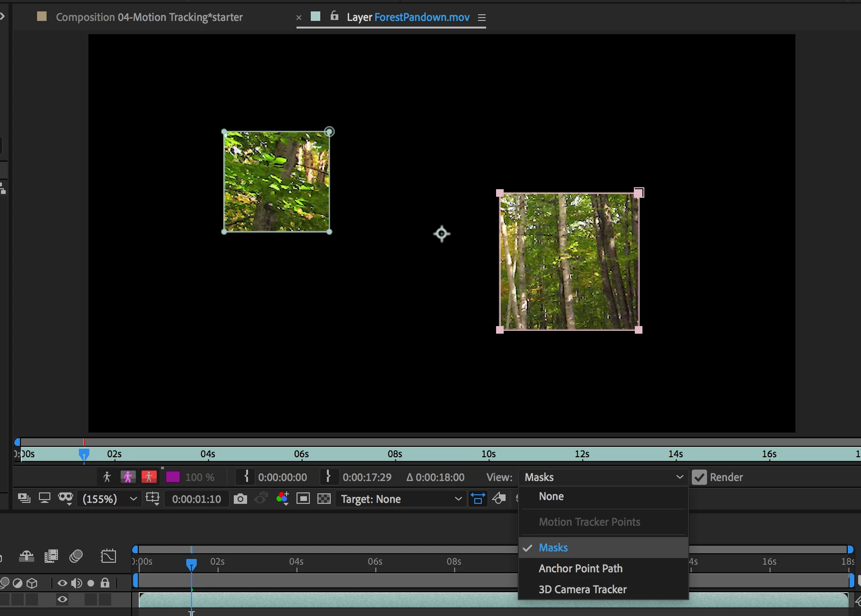Screen dimensions: 861x616
Task: Click the 04s mark on Layer panel ruler
Action: pos(208,454)
